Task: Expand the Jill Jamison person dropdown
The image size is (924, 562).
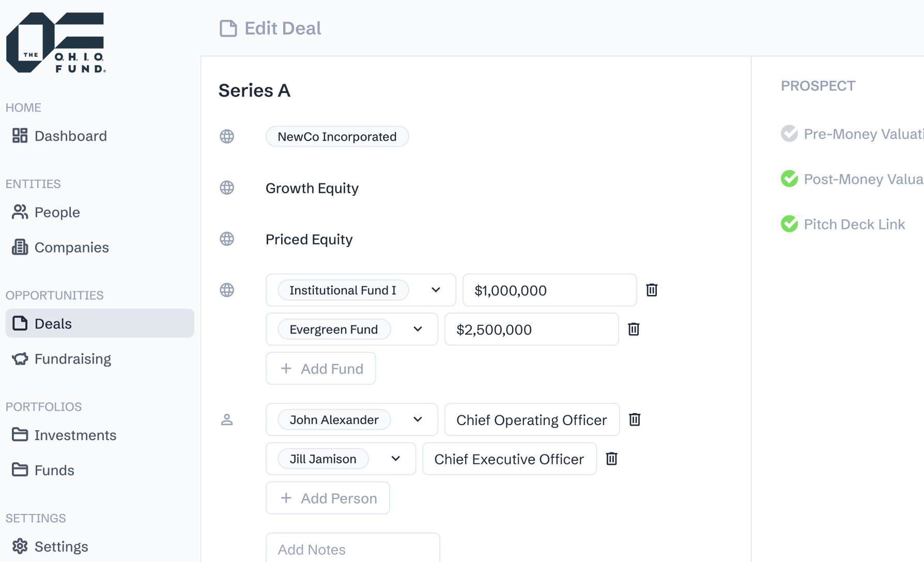Action: click(x=395, y=459)
